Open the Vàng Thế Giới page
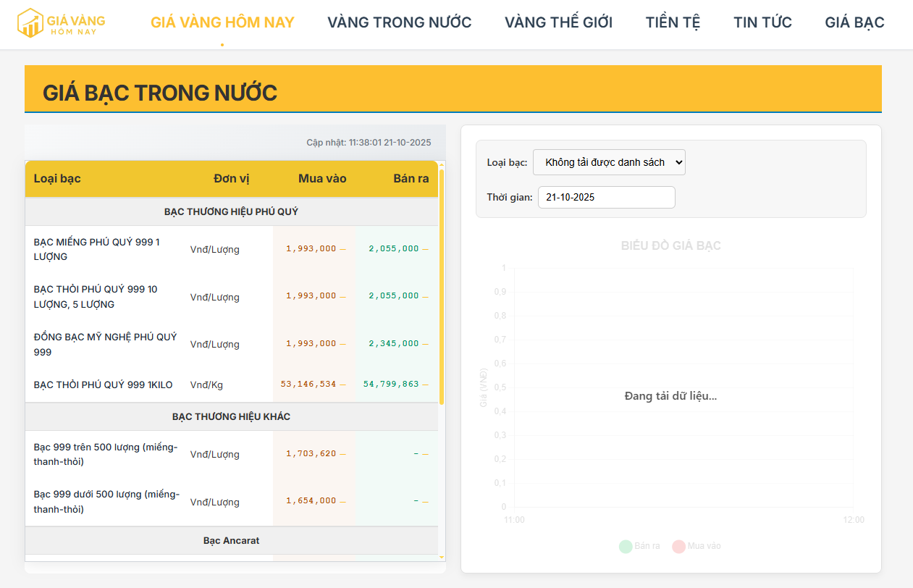Screen dimensions: 913x588 coord(558,22)
